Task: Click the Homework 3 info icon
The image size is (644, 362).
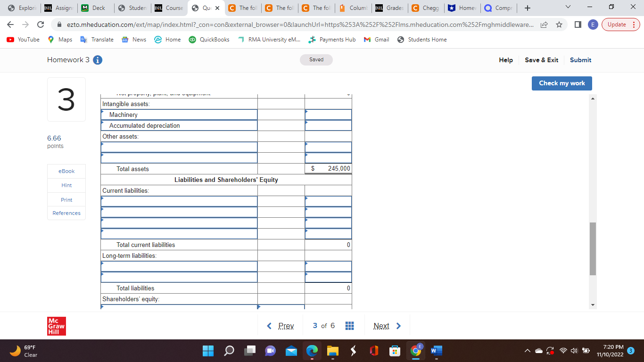Action: 98,60
